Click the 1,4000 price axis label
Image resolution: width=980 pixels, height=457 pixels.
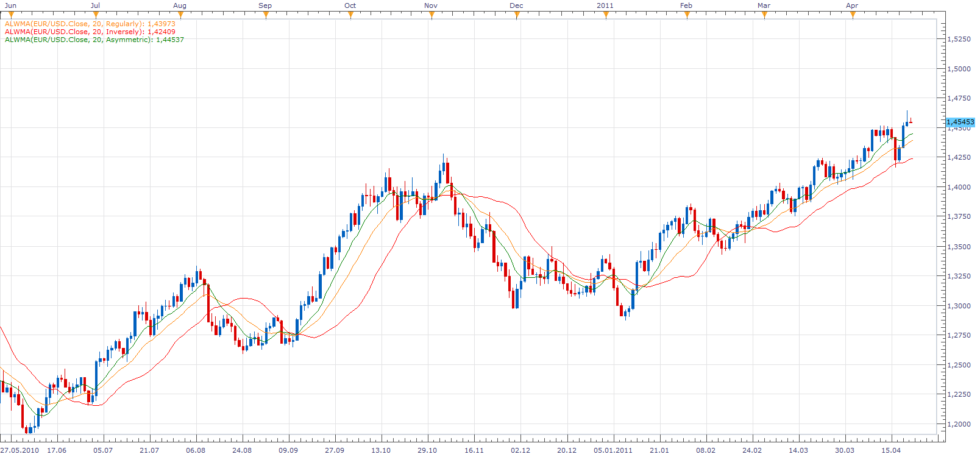click(959, 187)
